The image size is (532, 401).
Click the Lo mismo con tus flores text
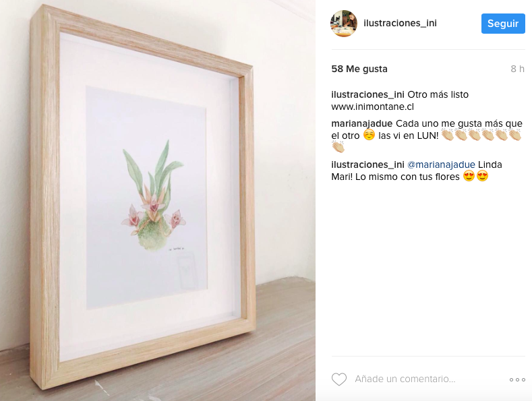[407, 177]
